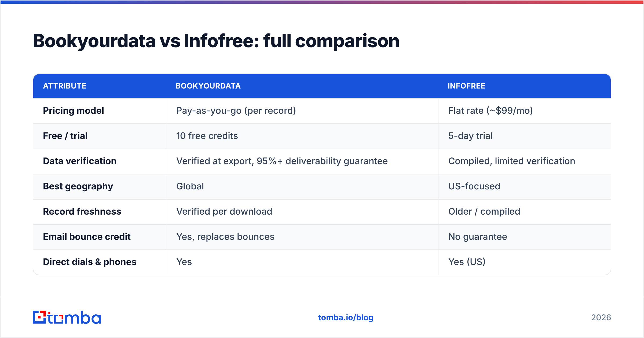Click the "Data verification" row label
The height and width of the screenshot is (338, 644).
tap(80, 161)
